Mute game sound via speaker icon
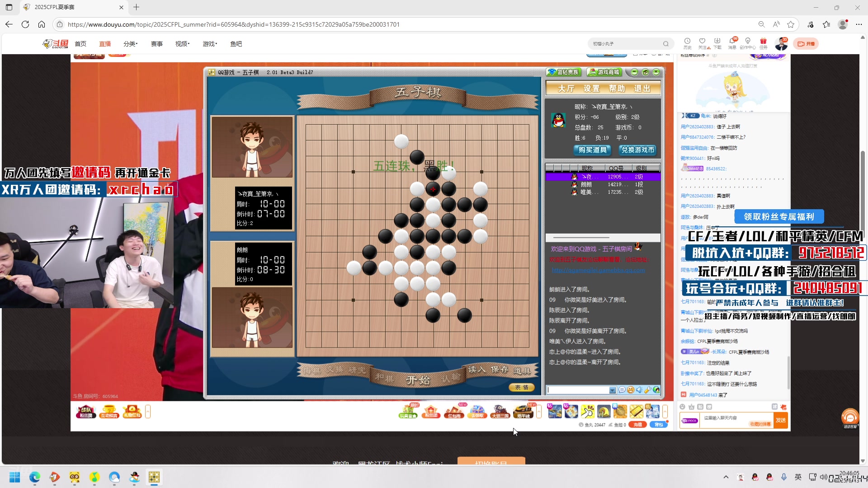 (x=639, y=390)
